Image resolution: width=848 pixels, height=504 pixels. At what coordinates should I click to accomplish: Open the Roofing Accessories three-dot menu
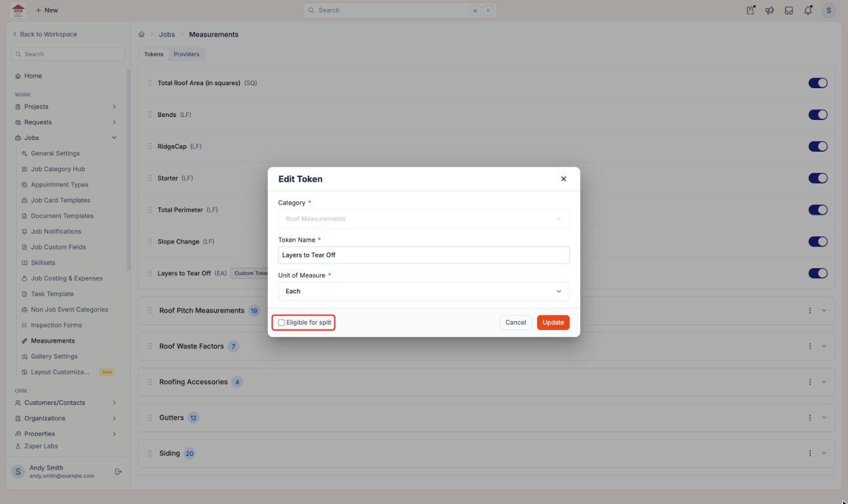click(x=810, y=382)
